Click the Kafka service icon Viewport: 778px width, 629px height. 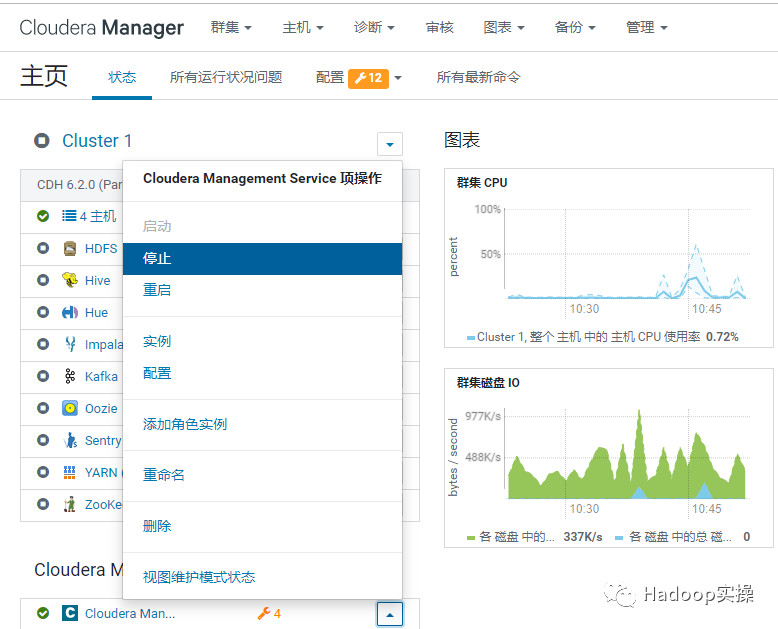(x=70, y=377)
